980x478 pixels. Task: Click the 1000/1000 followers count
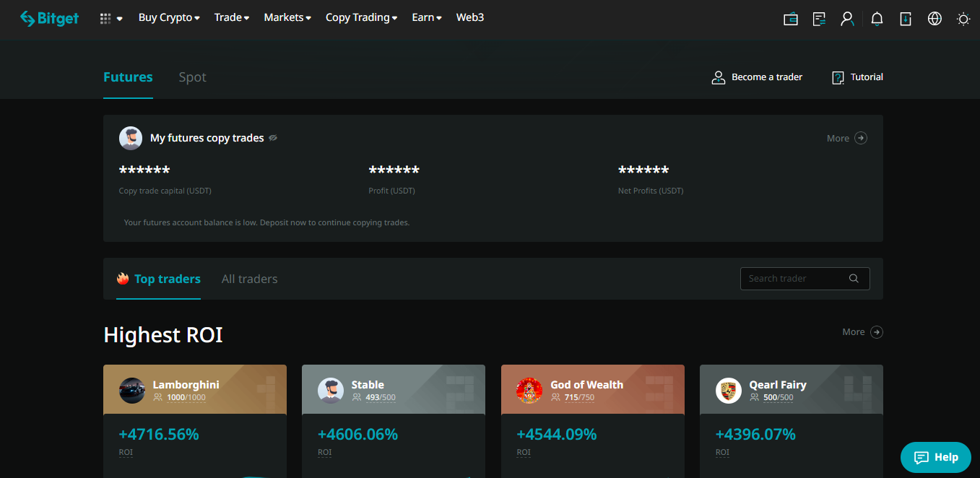tap(186, 397)
